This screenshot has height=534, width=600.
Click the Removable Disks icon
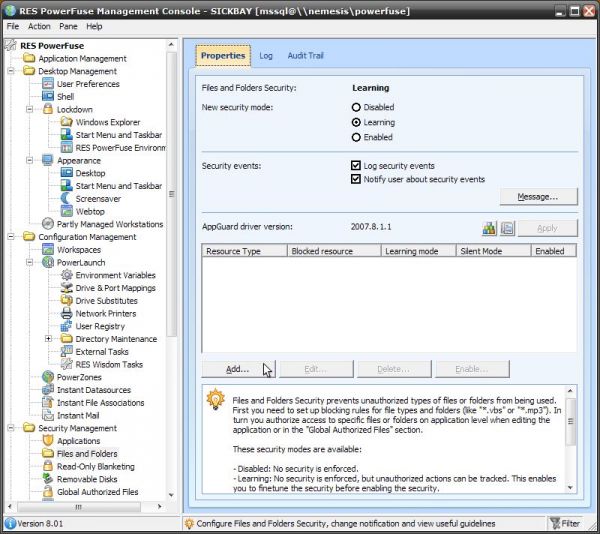click(x=48, y=479)
